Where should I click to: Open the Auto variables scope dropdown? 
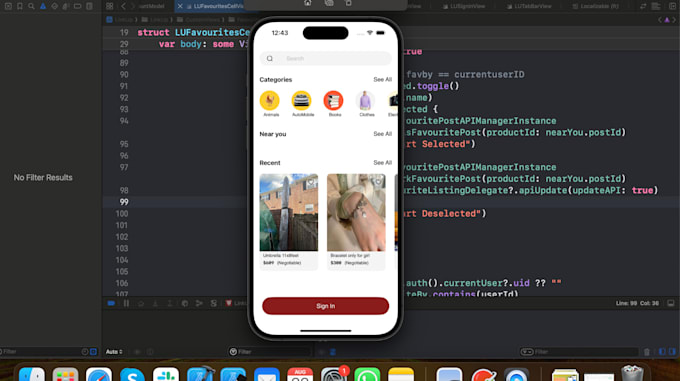click(114, 352)
